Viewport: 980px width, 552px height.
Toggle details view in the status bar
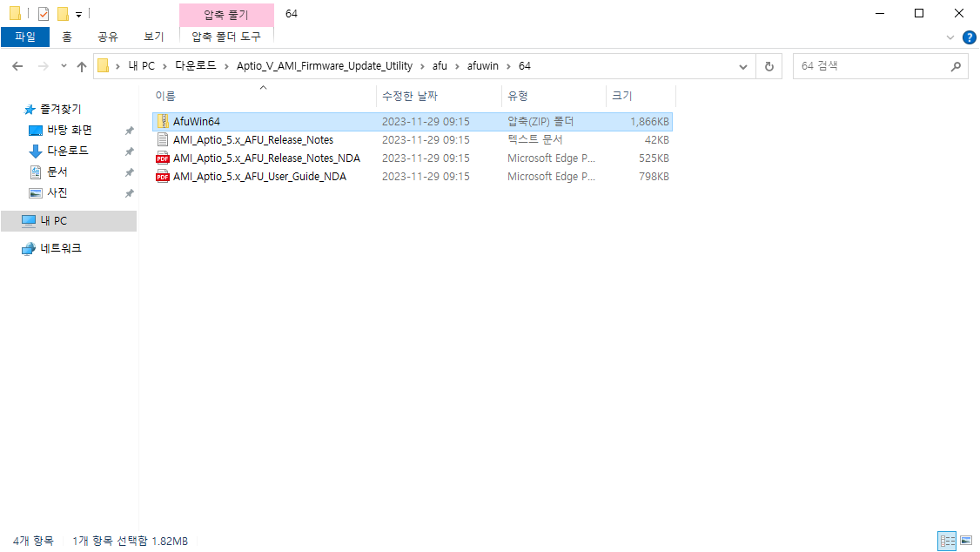point(947,541)
